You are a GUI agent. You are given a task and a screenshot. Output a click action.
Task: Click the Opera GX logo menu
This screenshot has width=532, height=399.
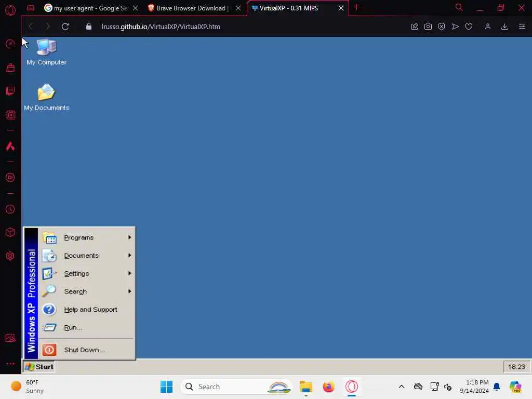coord(10,10)
